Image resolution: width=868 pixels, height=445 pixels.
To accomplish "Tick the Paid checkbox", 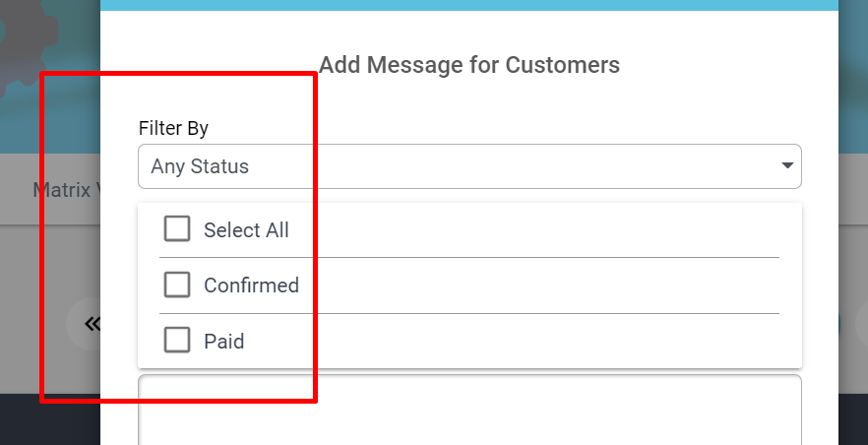I will tap(177, 340).
